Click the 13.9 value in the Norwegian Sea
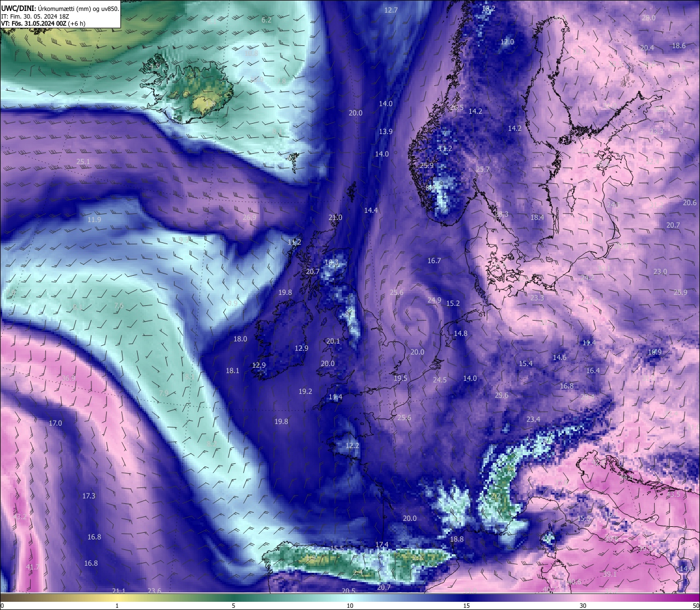This screenshot has height=610, width=700. 386,132
